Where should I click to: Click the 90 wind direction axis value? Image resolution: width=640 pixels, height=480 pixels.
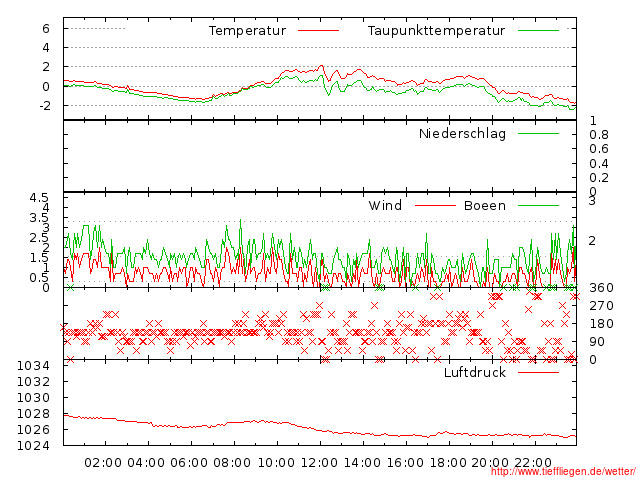click(x=597, y=342)
